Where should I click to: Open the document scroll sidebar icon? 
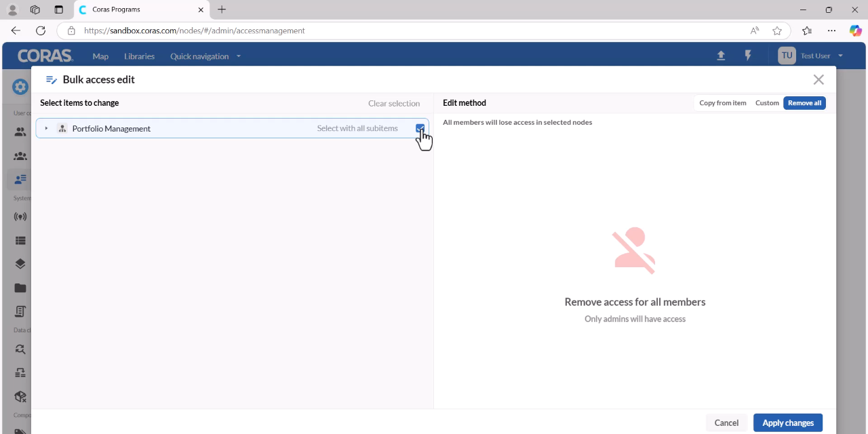(20, 311)
